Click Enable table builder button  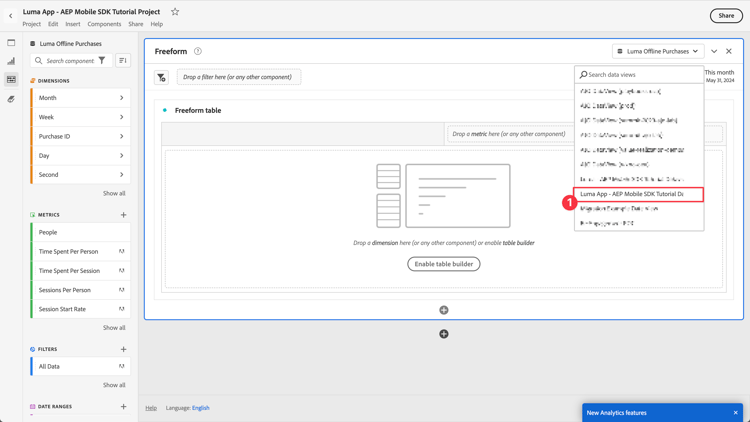click(x=444, y=264)
